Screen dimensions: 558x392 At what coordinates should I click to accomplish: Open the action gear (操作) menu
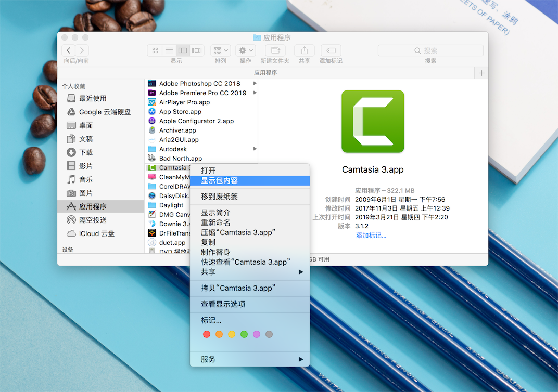[x=246, y=50]
